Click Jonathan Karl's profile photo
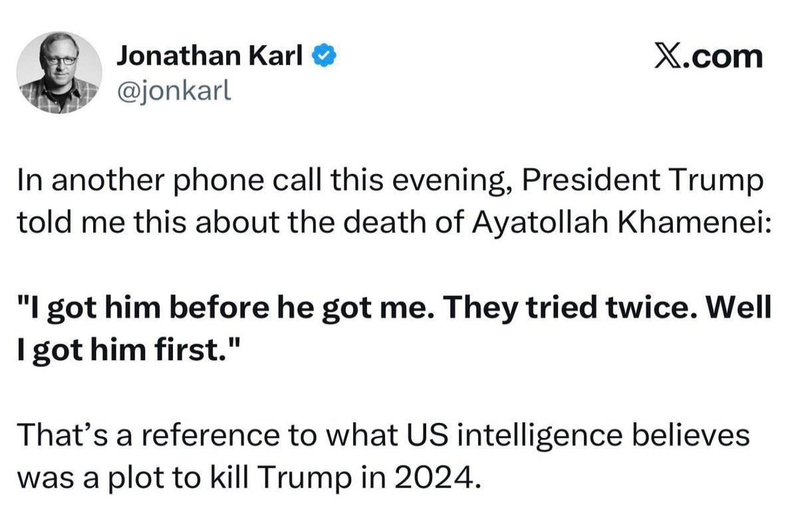798x532 pixels. pos(59,72)
